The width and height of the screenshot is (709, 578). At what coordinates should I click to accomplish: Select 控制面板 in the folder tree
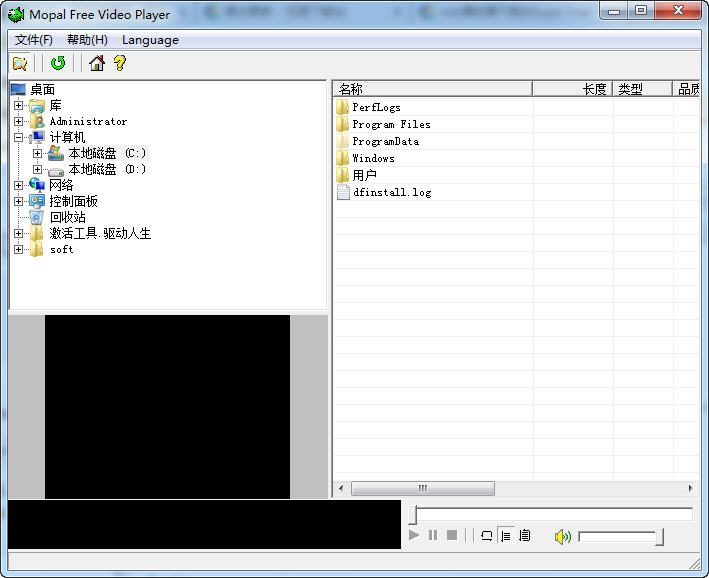pyautogui.click(x=73, y=201)
